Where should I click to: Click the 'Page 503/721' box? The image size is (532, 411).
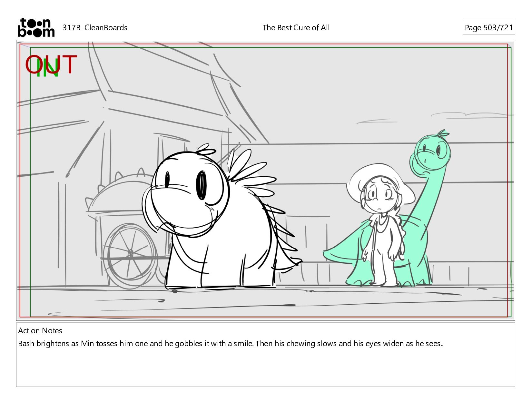[x=488, y=28]
